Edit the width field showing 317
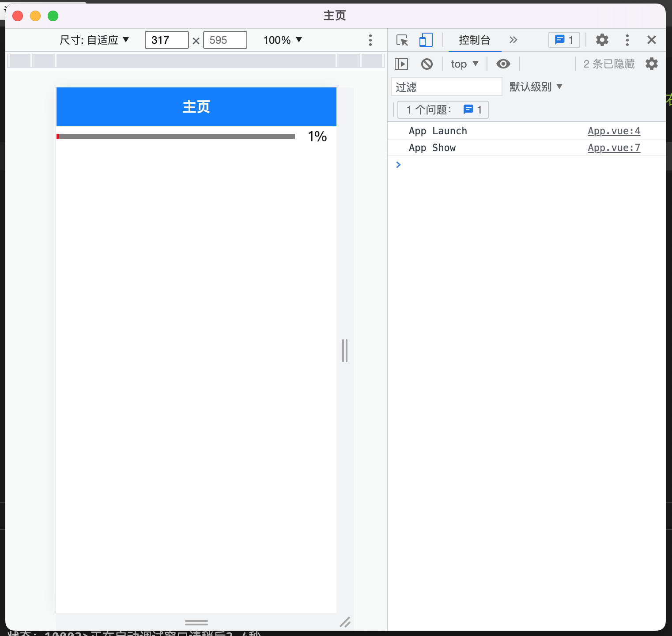The width and height of the screenshot is (672, 636). [166, 40]
